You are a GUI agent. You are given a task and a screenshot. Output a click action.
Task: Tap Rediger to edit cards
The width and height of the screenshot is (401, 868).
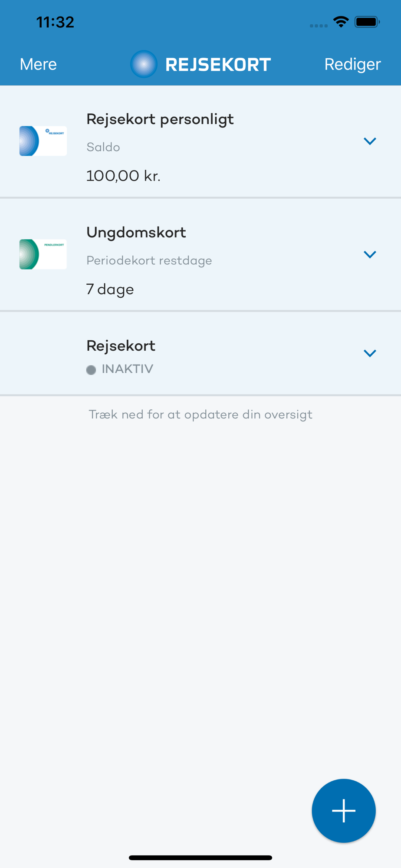(x=352, y=64)
